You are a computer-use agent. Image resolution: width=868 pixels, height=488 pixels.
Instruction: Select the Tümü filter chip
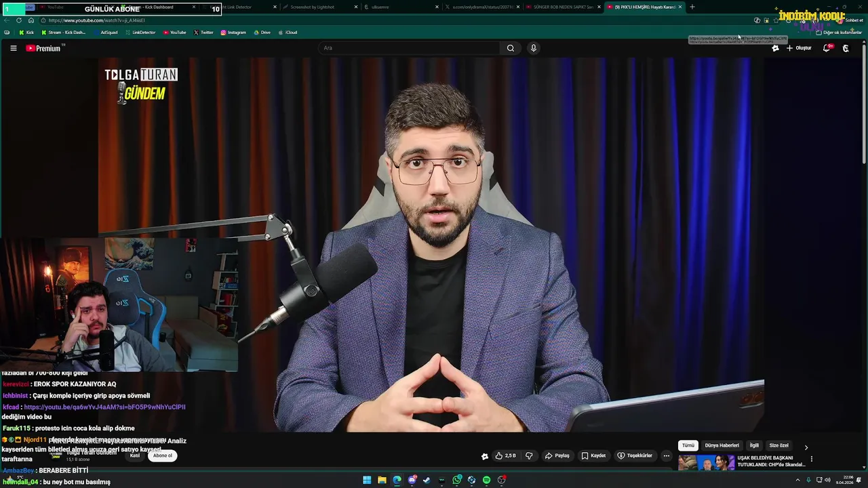point(688,445)
